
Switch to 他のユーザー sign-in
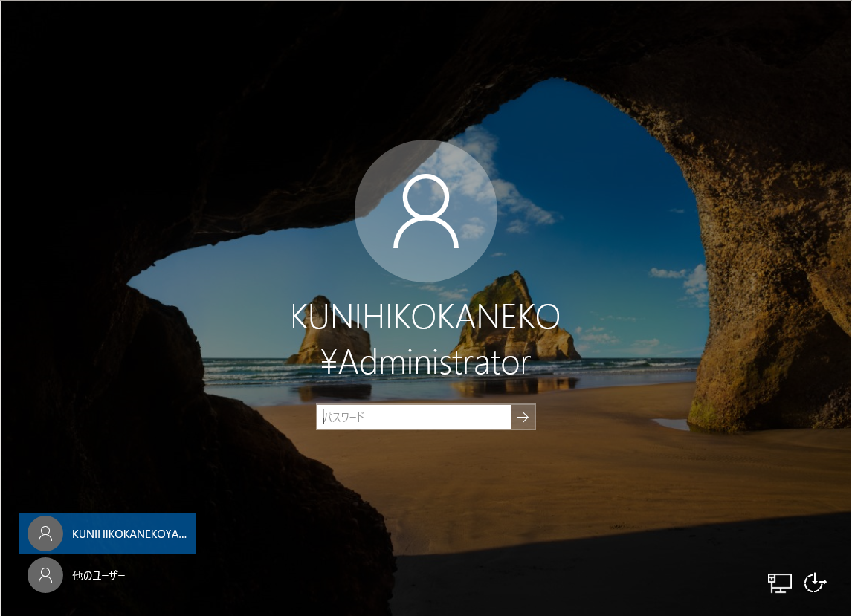coord(108,575)
